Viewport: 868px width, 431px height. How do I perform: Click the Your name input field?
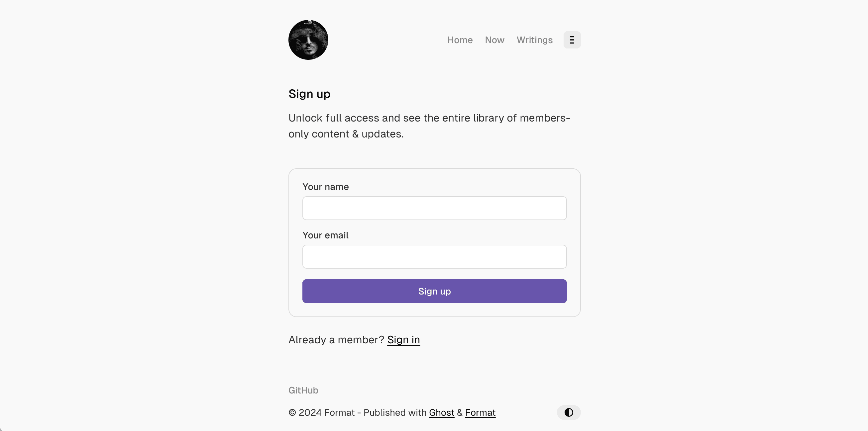coord(434,208)
